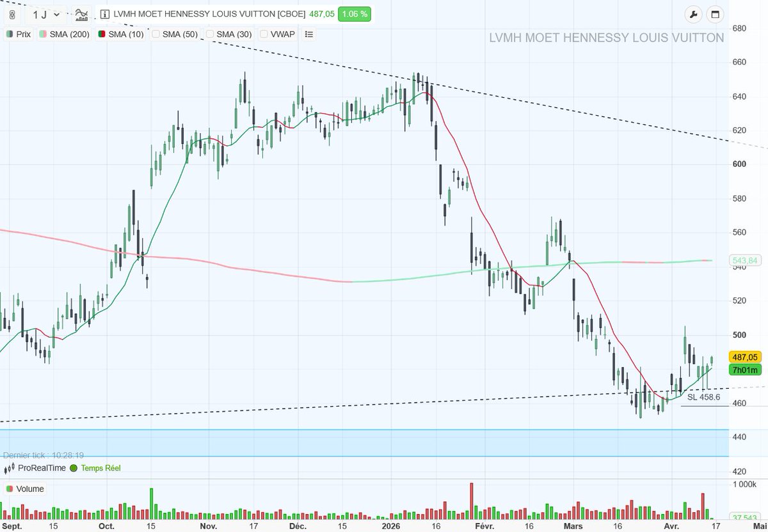Image resolution: width=768 pixels, height=532 pixels.
Task: Click the ProRealTime link text
Action: tap(42, 468)
